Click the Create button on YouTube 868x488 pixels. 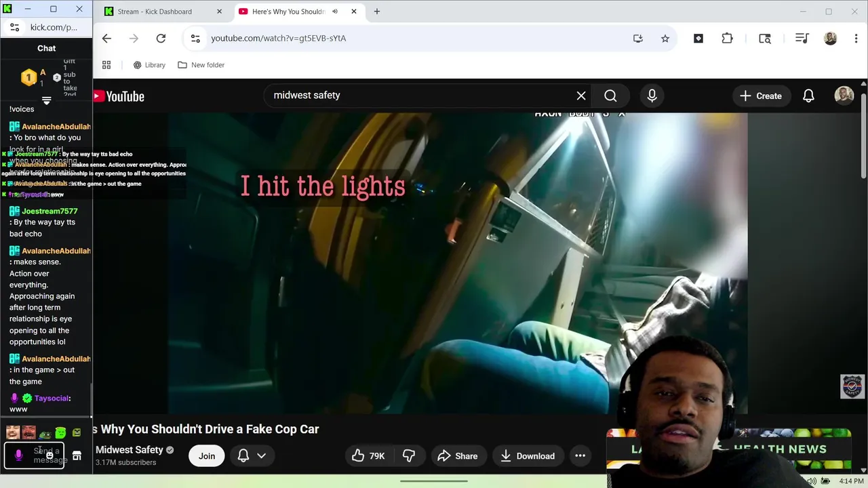click(761, 96)
